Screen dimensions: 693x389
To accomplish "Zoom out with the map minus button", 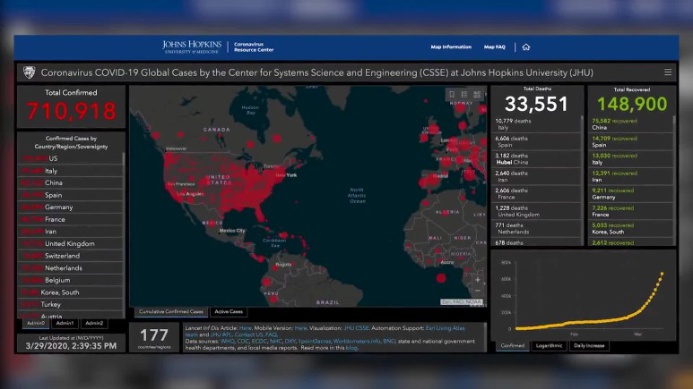I will [x=477, y=291].
